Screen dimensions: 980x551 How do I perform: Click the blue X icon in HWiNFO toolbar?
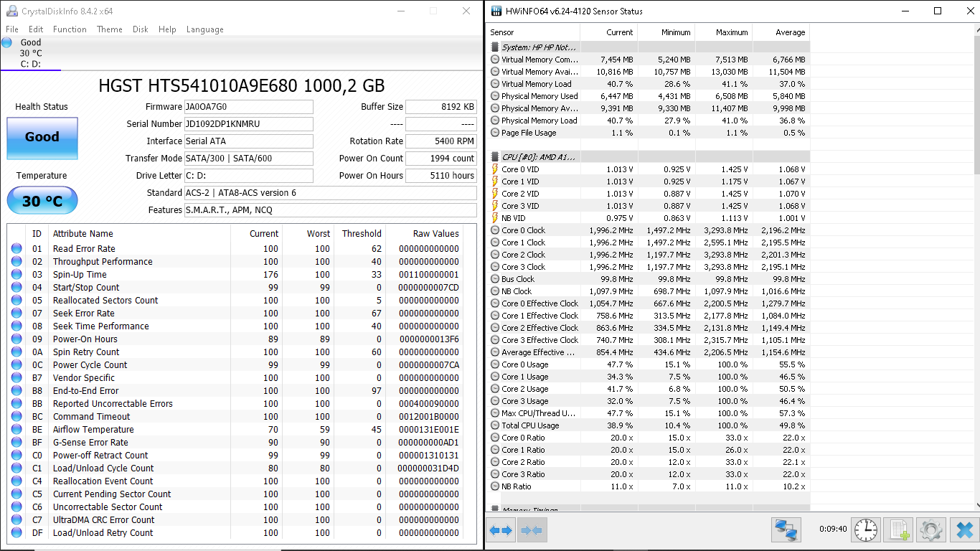964,531
